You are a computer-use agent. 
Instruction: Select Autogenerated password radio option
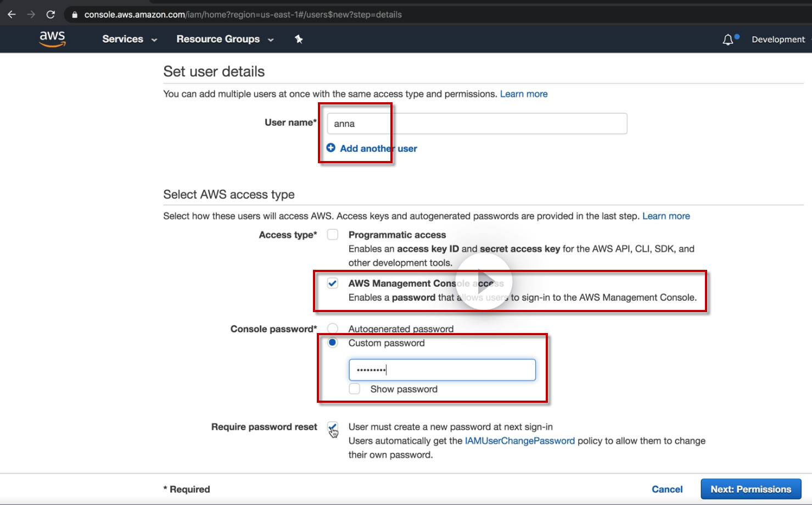333,329
